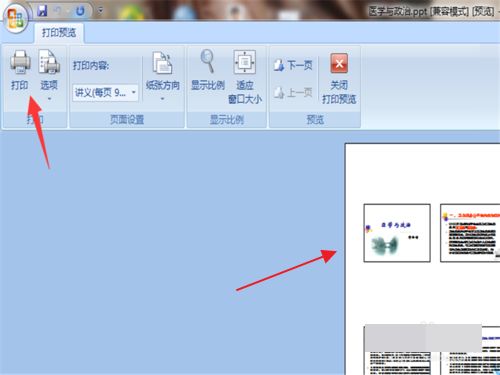Open the 讲义(每页 9... dropdown
The image size is (500, 375).
click(x=105, y=92)
